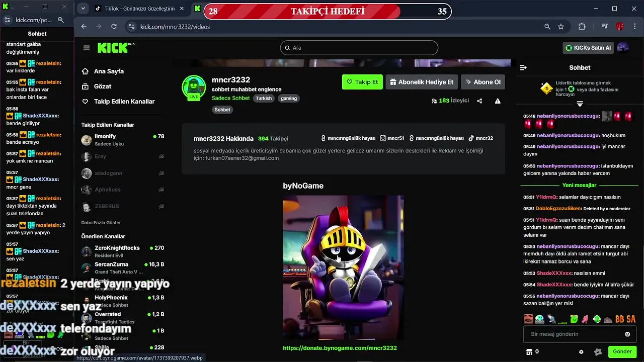644x362 pixels.
Task: Click the site info icon in address bar
Action: point(131,27)
